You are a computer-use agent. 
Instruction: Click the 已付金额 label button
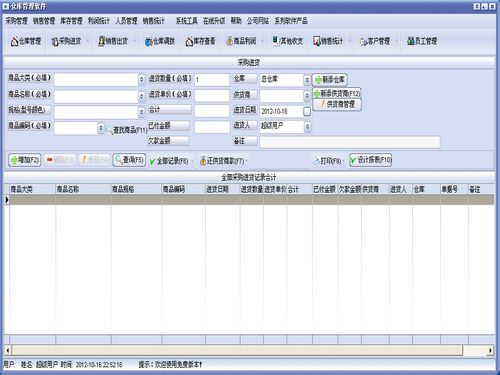pos(169,126)
